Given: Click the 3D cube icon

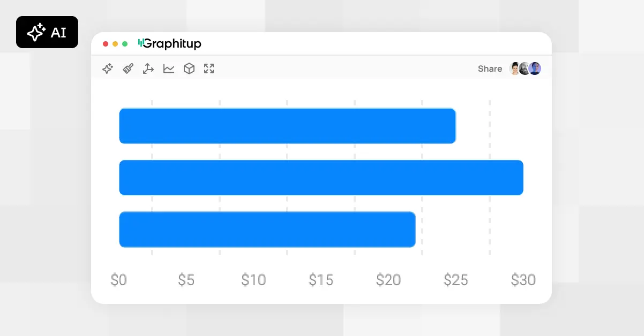Looking at the screenshot, I should [189, 68].
